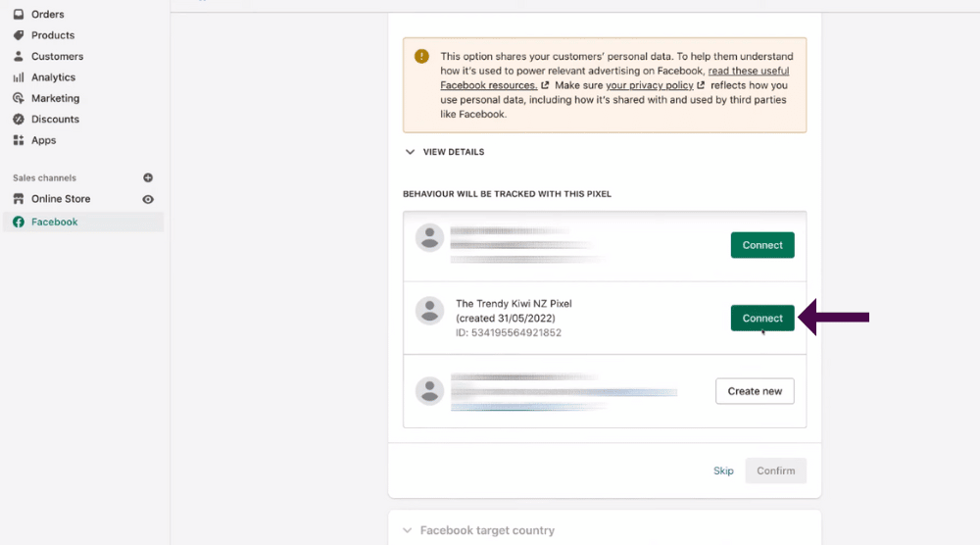Viewport: 980px width, 545px height.
Task: Open Apps section
Action: pos(44,140)
